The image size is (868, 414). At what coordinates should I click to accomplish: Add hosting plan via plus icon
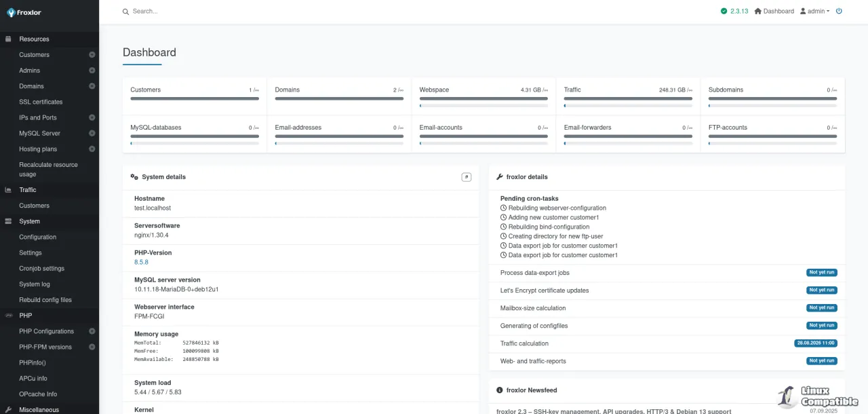click(x=92, y=149)
